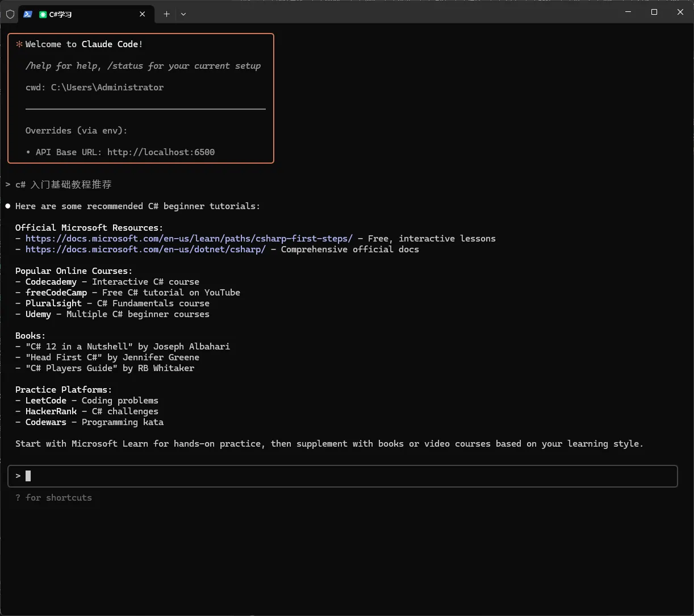Click the "? for shortcuts" hint text
Image resolution: width=694 pixels, height=616 pixels.
(x=53, y=498)
